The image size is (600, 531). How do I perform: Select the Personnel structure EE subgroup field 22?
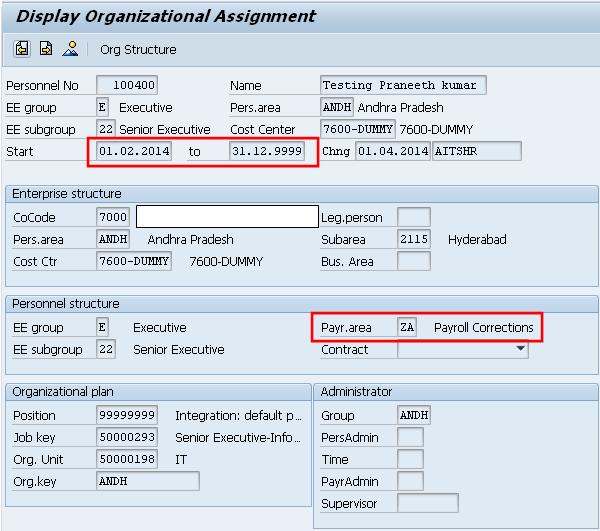(x=106, y=349)
